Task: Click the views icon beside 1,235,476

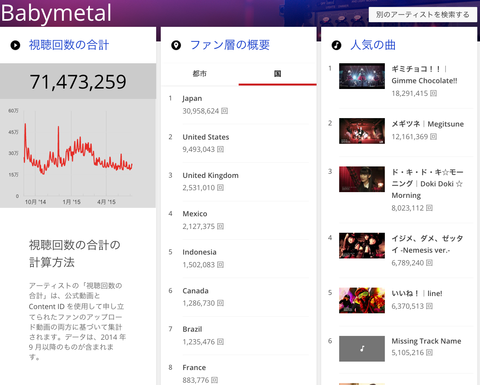Action: (220, 342)
